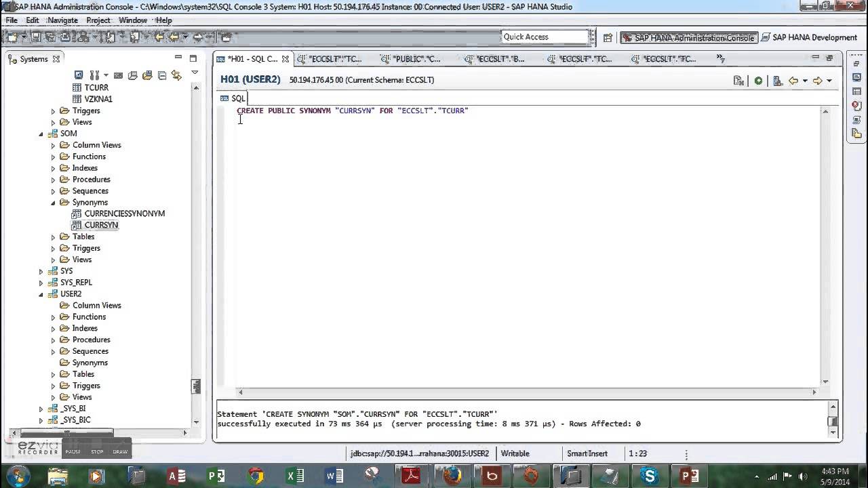This screenshot has width=868, height=488.
Task: Close the Systems view tab
Action: click(x=56, y=59)
